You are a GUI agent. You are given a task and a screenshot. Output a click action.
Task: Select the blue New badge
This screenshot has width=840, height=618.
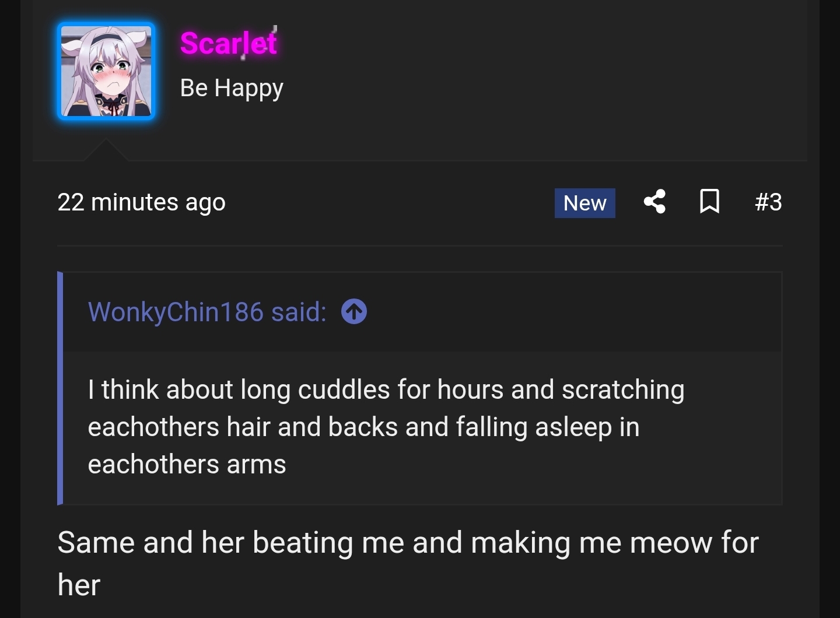pos(585,203)
